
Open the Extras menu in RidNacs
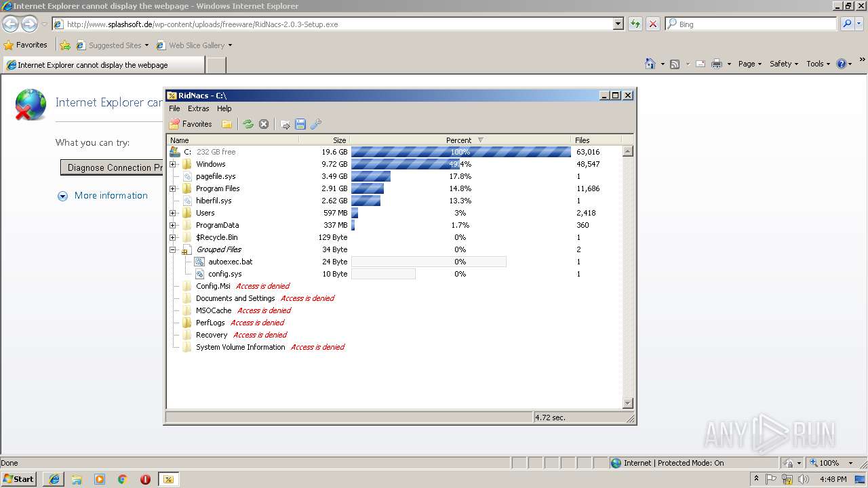[x=199, y=108]
